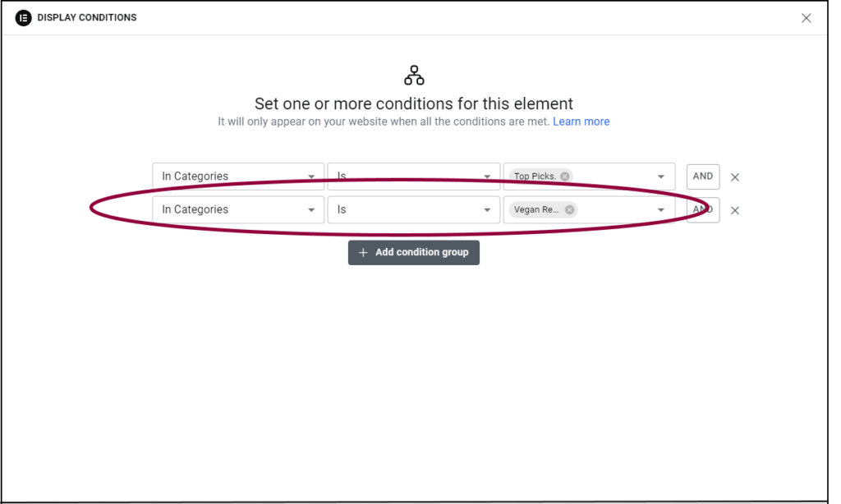Open the category values dropdown containing Vegan Re...

[x=660, y=210]
